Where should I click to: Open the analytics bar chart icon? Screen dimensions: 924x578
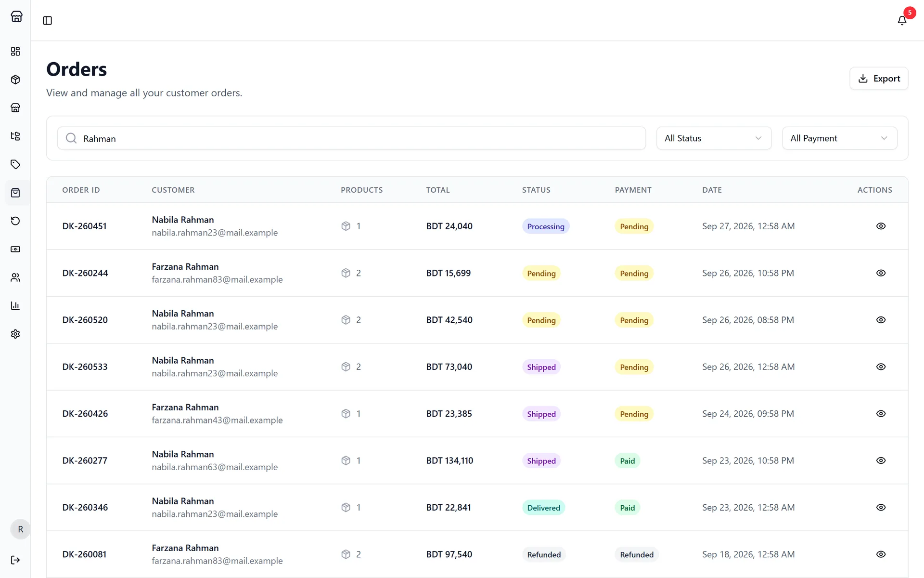coord(15,306)
